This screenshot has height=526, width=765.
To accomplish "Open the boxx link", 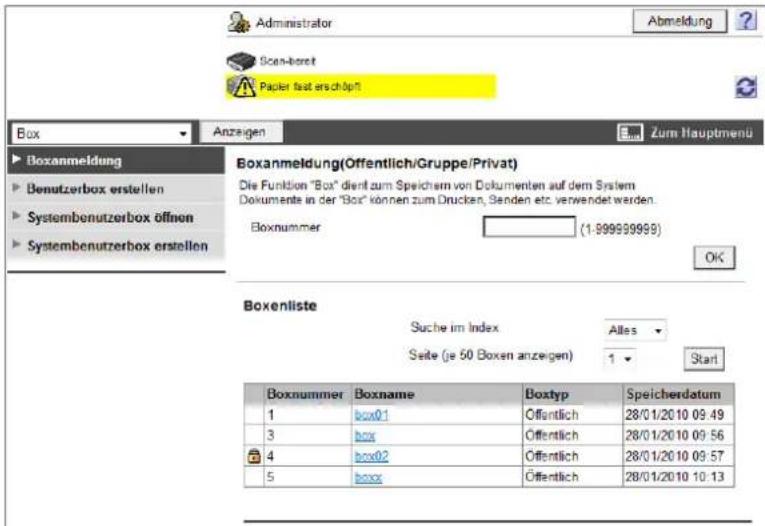I will [368, 477].
